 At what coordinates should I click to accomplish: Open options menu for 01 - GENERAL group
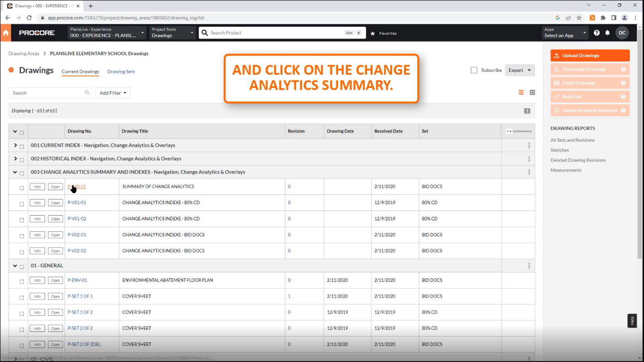tap(529, 266)
